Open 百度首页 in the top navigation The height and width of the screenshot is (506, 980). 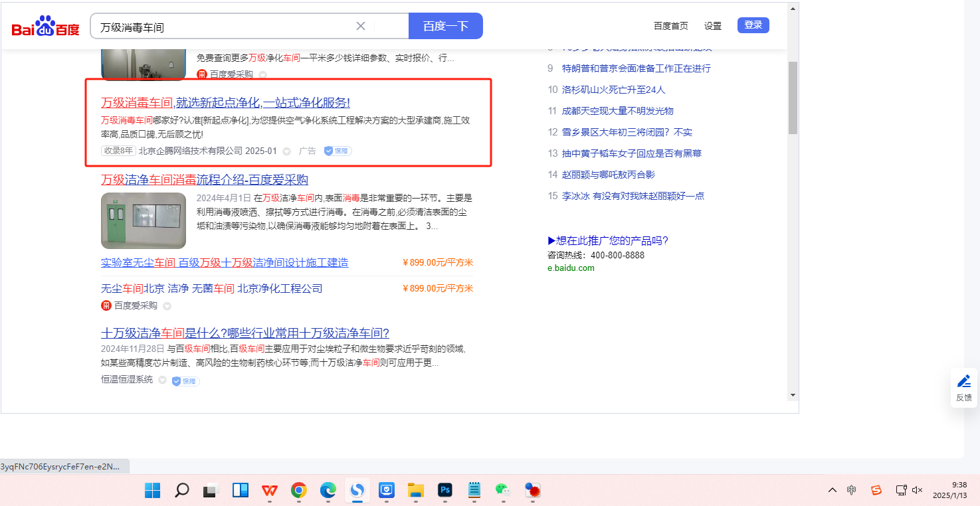670,26
